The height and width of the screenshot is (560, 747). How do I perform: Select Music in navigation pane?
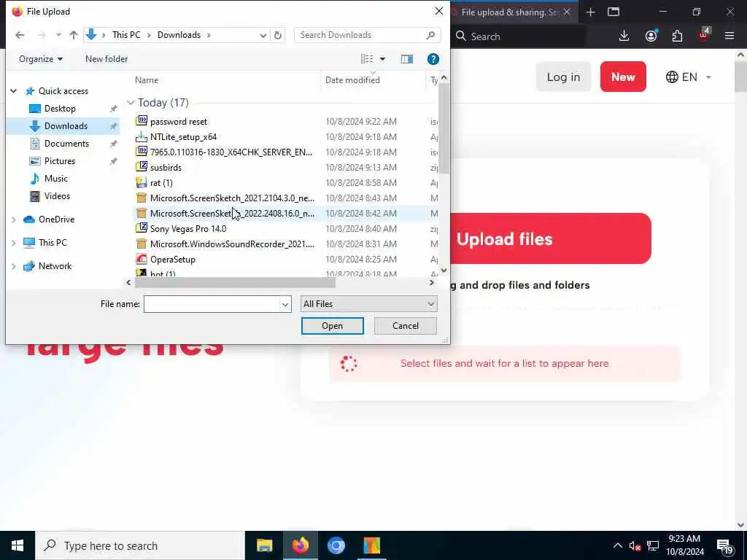coord(55,179)
